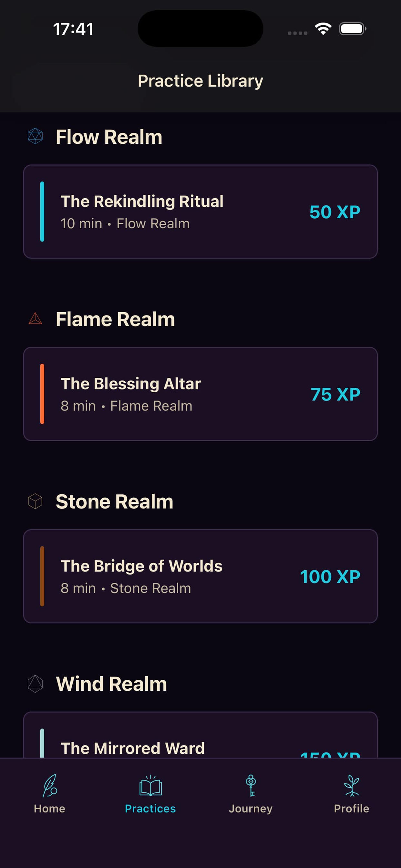Click the 100 XP label

click(330, 576)
